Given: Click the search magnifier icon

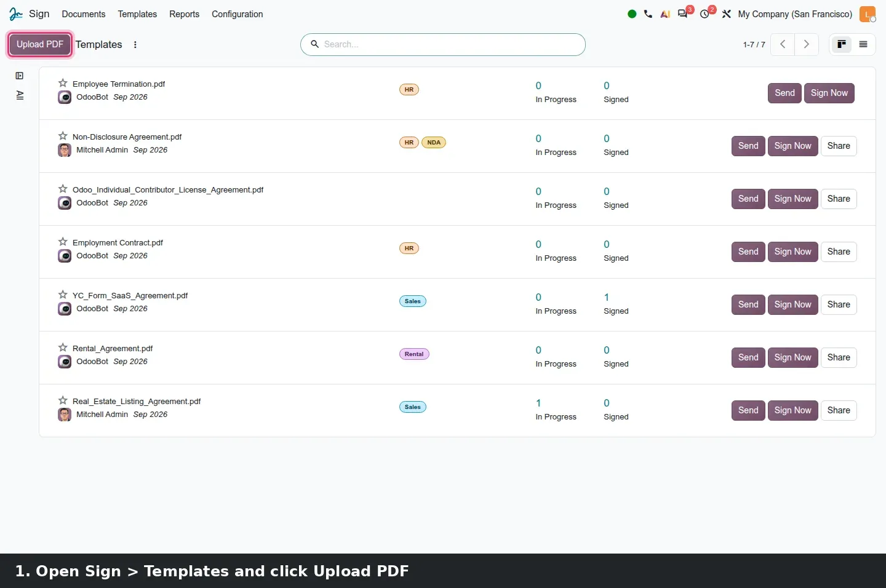Looking at the screenshot, I should pyautogui.click(x=314, y=44).
